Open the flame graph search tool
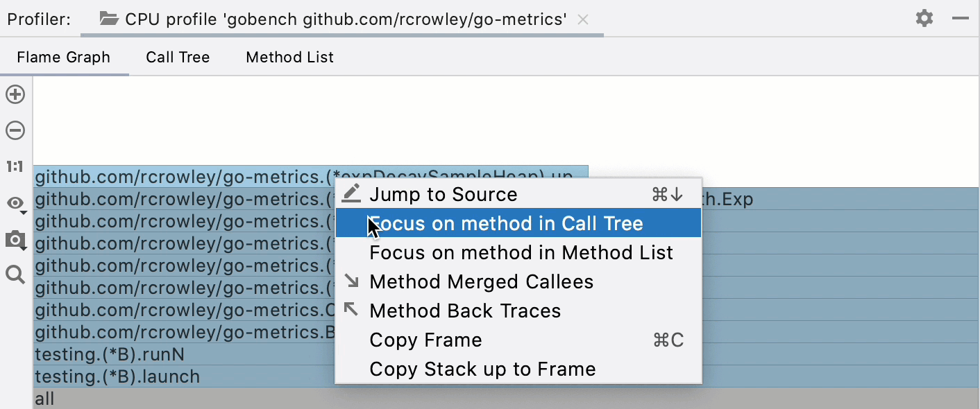The image size is (980, 409). coord(15,275)
